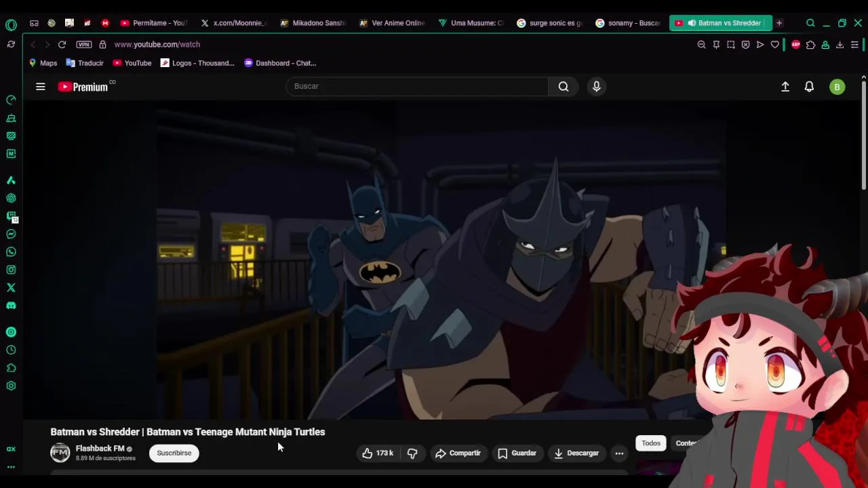Open Discord from the Opera GX sidebar
This screenshot has width=868, height=488.
(11, 306)
